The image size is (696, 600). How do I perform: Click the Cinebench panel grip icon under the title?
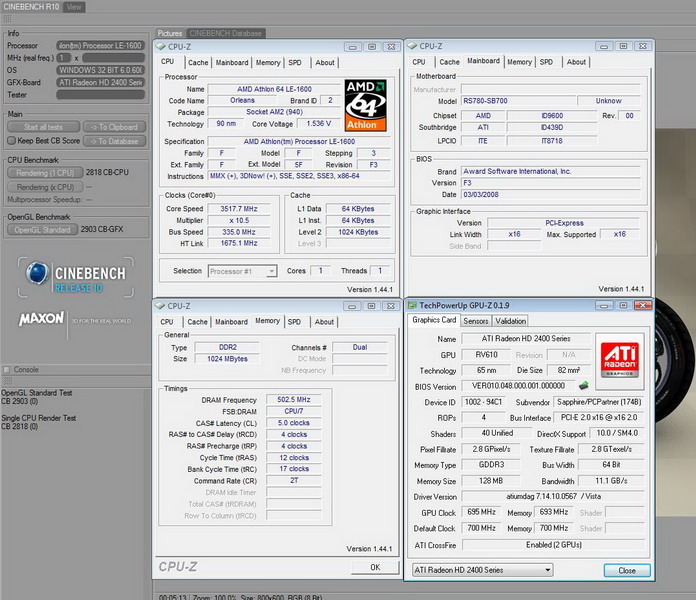8,19
